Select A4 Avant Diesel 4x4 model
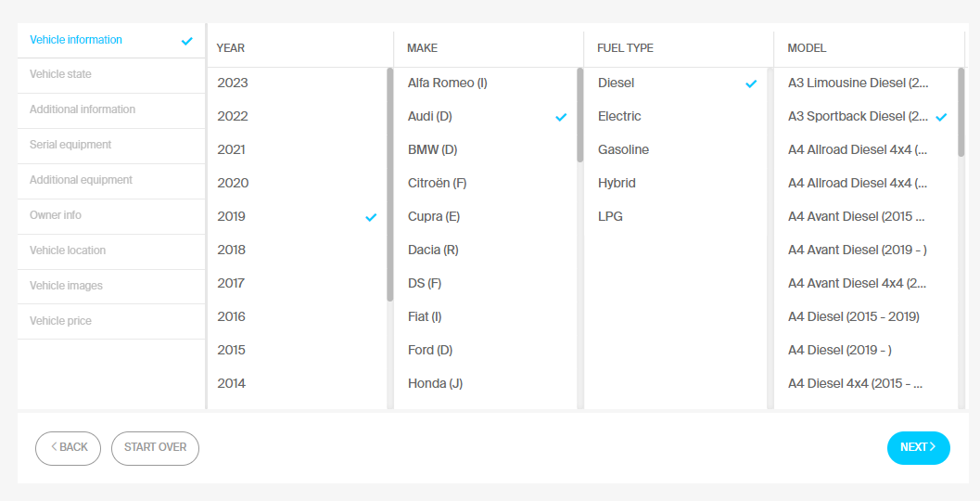 866,283
